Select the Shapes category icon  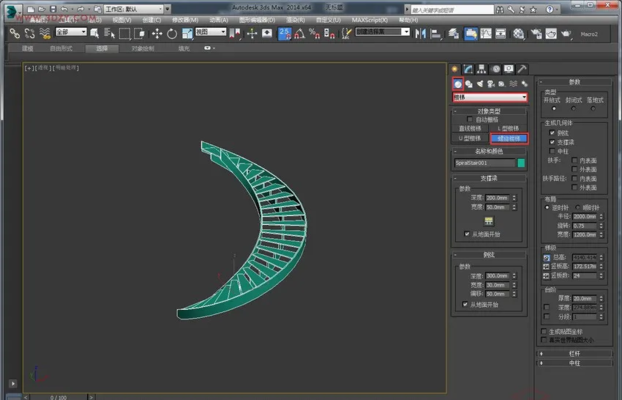pyautogui.click(x=468, y=83)
